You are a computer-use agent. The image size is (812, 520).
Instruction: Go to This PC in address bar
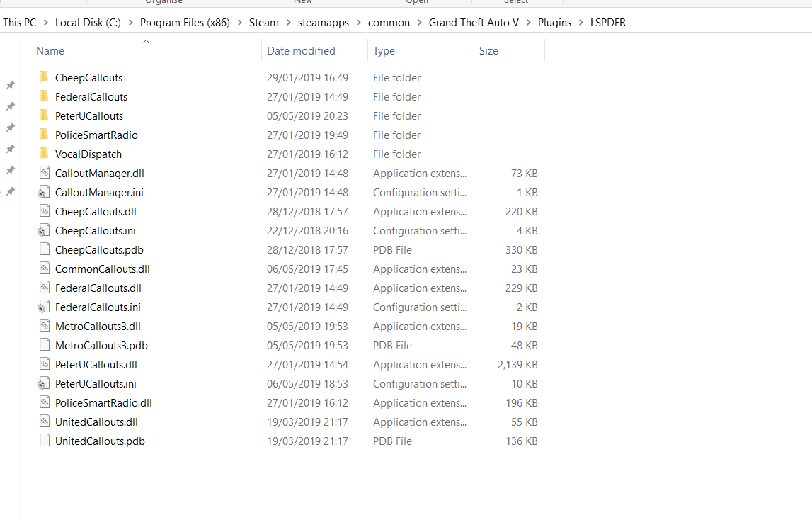click(20, 22)
